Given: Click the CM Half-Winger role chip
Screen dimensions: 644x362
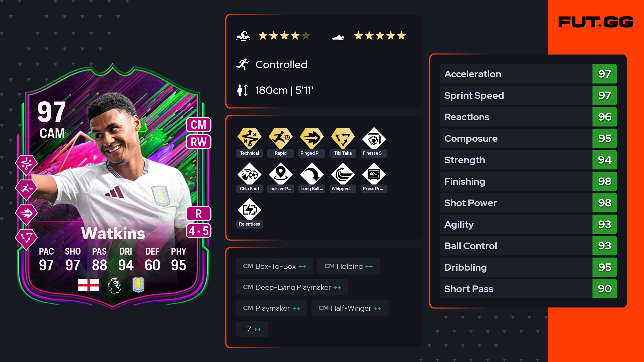Looking at the screenshot, I should 350,308.
